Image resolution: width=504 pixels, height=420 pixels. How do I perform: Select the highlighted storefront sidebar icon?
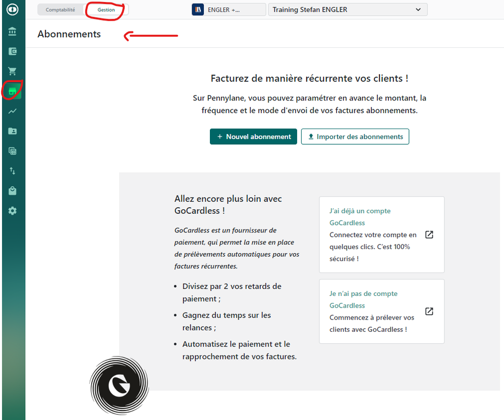pos(13,91)
